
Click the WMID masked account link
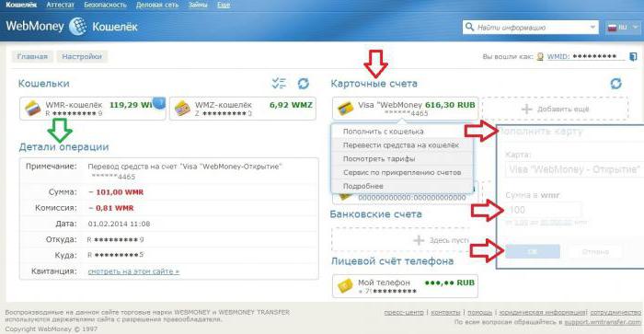[585, 56]
